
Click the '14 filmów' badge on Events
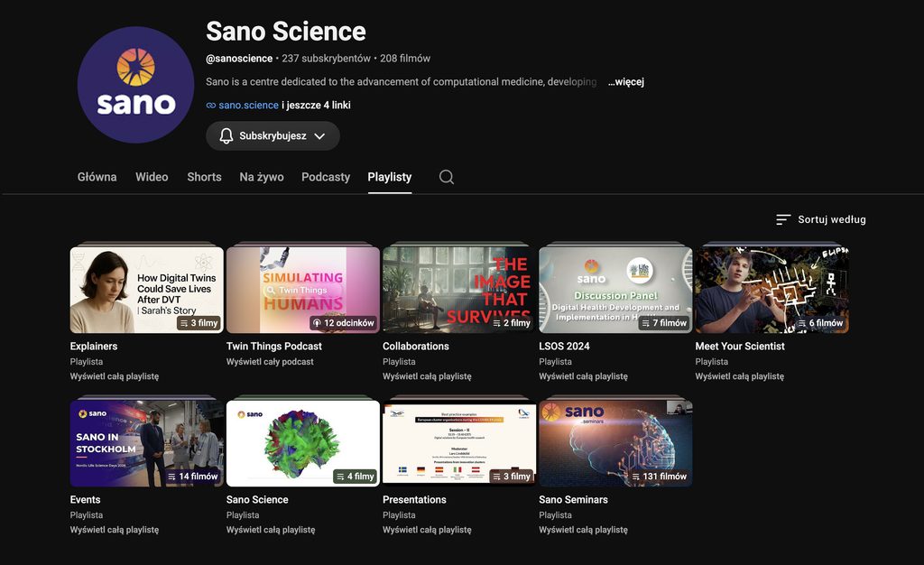coord(193,476)
